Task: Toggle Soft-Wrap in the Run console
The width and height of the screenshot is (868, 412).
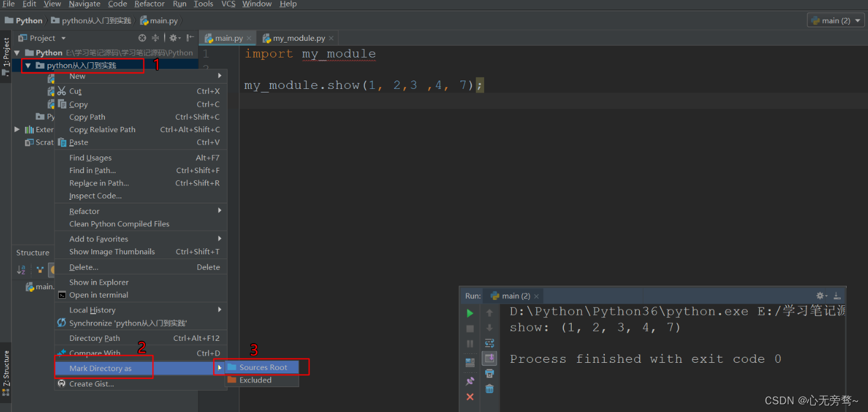Action: click(x=489, y=343)
